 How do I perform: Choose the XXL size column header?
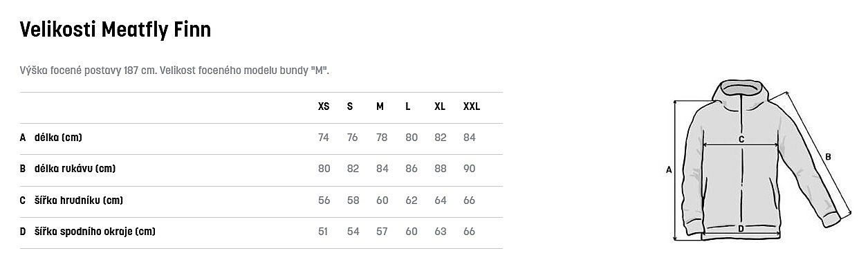point(471,106)
